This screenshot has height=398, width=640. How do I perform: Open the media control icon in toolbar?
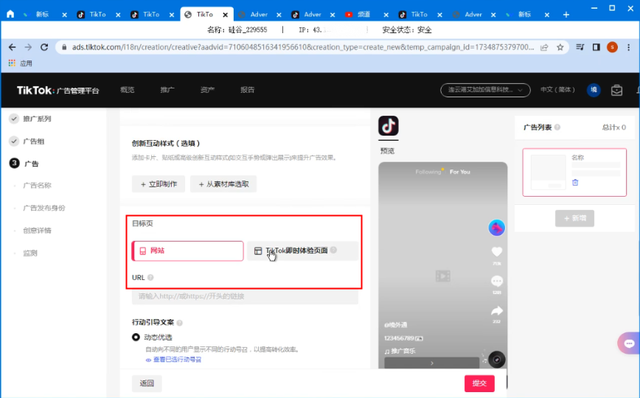pyautogui.click(x=580, y=47)
